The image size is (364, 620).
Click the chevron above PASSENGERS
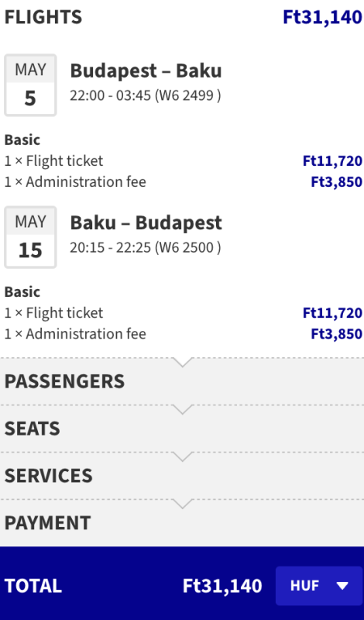point(183,362)
